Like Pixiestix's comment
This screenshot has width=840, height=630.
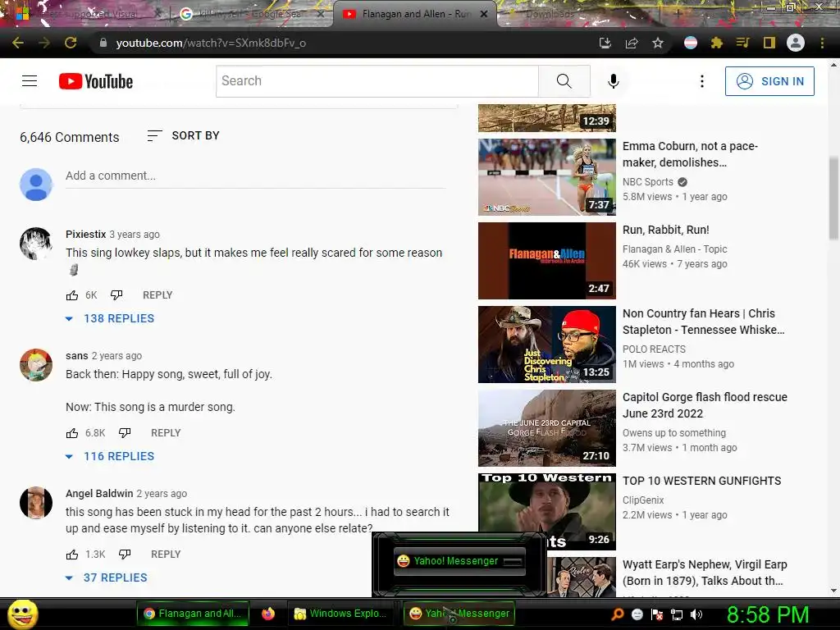(x=72, y=295)
